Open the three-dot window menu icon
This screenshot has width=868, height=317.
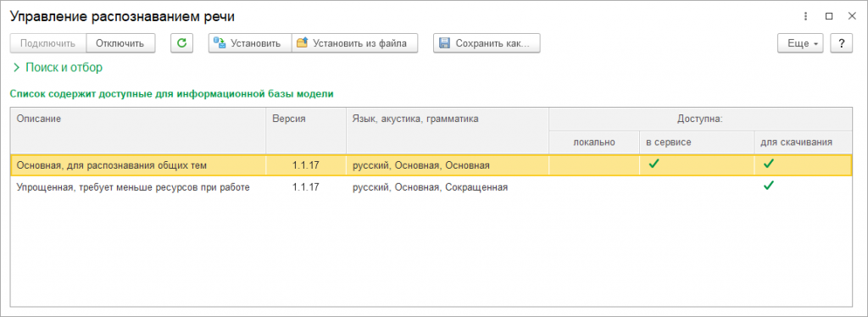point(805,16)
